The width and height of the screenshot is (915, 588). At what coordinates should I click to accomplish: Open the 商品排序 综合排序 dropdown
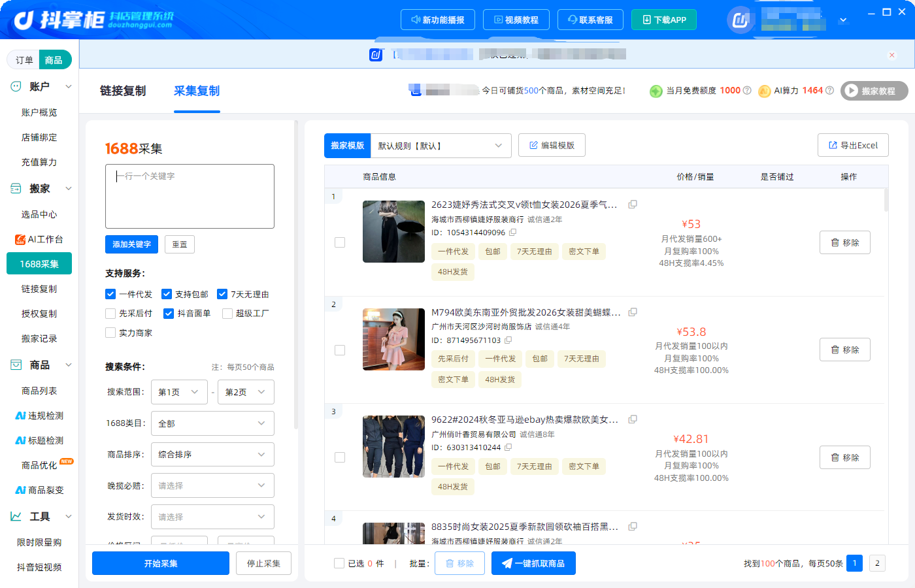212,455
